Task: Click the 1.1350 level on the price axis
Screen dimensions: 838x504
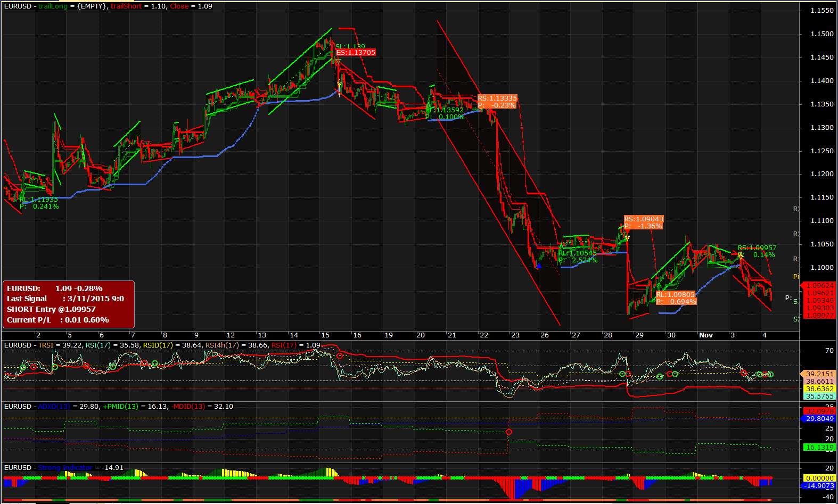Action: [x=822, y=104]
